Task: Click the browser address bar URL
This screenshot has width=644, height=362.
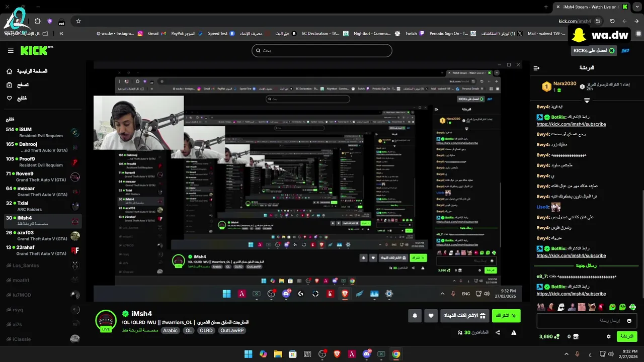Action: click(575, 21)
